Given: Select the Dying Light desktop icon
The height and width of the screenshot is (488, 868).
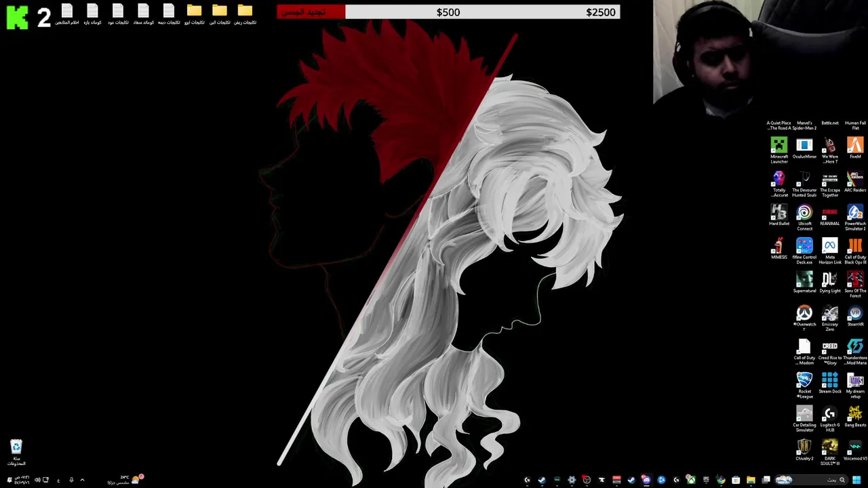Looking at the screenshot, I should click(829, 282).
